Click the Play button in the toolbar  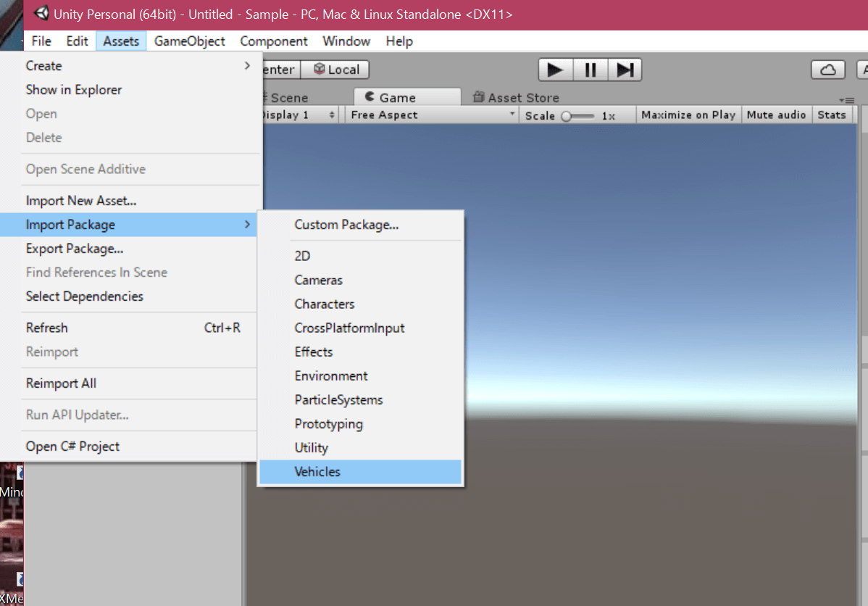556,70
